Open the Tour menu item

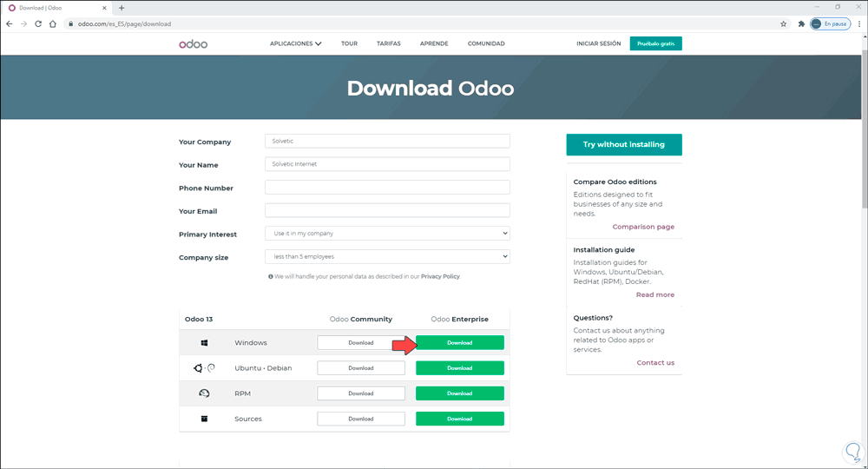pyautogui.click(x=349, y=43)
